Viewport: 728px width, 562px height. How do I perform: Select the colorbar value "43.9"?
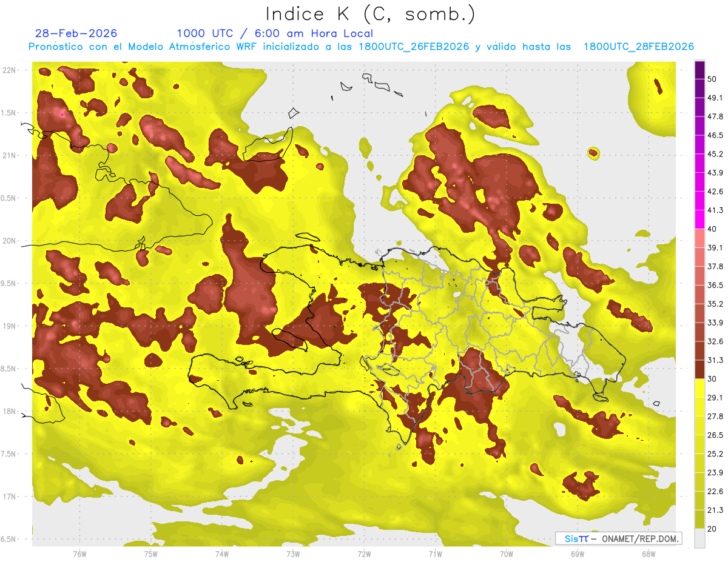[715, 173]
